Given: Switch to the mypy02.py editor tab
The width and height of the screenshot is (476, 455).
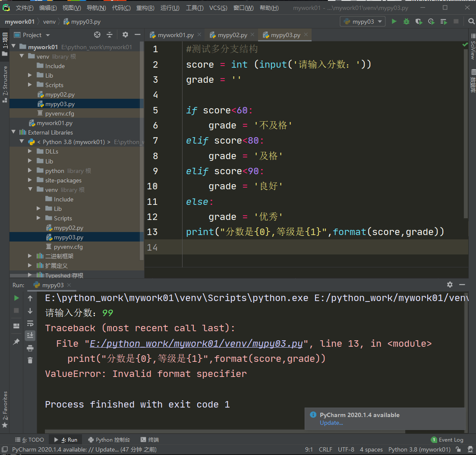Looking at the screenshot, I should pos(233,35).
